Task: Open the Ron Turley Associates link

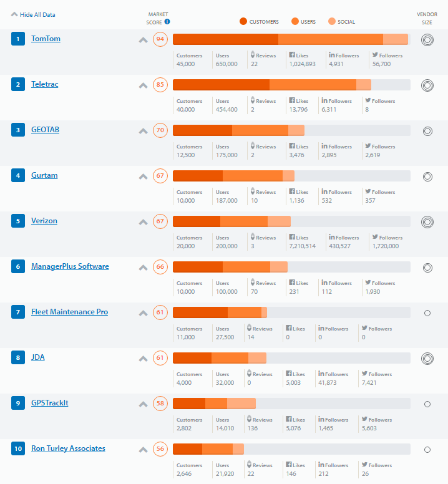Action: [x=68, y=448]
